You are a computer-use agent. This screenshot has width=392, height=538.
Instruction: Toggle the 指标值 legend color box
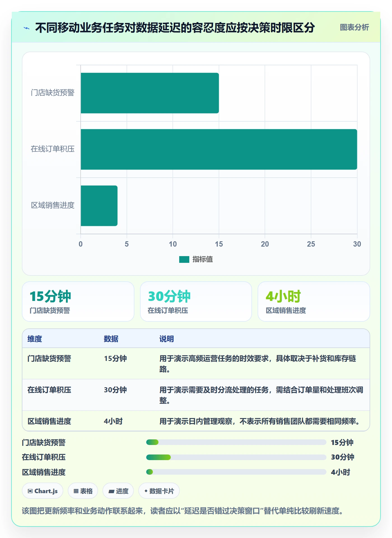[x=184, y=259]
